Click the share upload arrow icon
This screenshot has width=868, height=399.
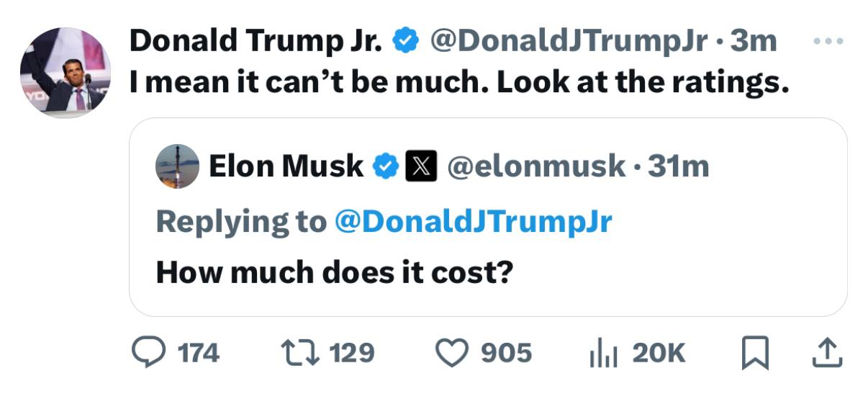pos(828,352)
